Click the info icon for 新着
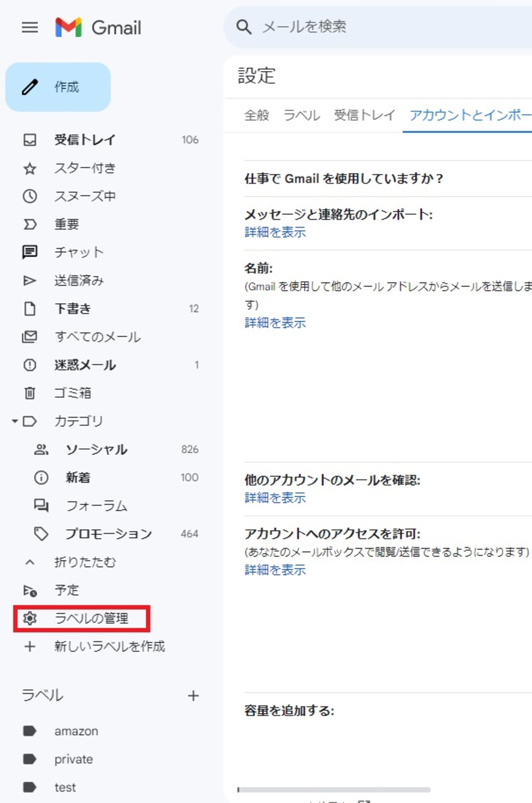The height and width of the screenshot is (803, 532). tap(41, 478)
